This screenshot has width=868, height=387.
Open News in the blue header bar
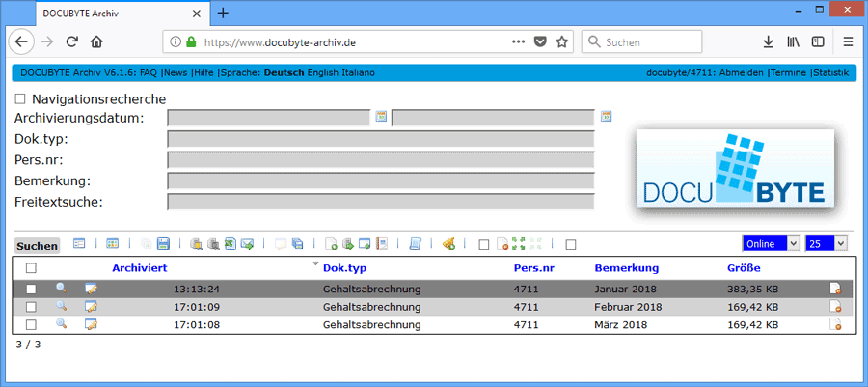tap(176, 73)
